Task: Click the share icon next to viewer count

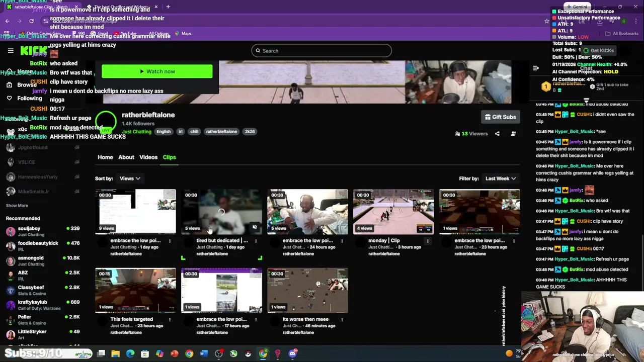Action: 497,134
